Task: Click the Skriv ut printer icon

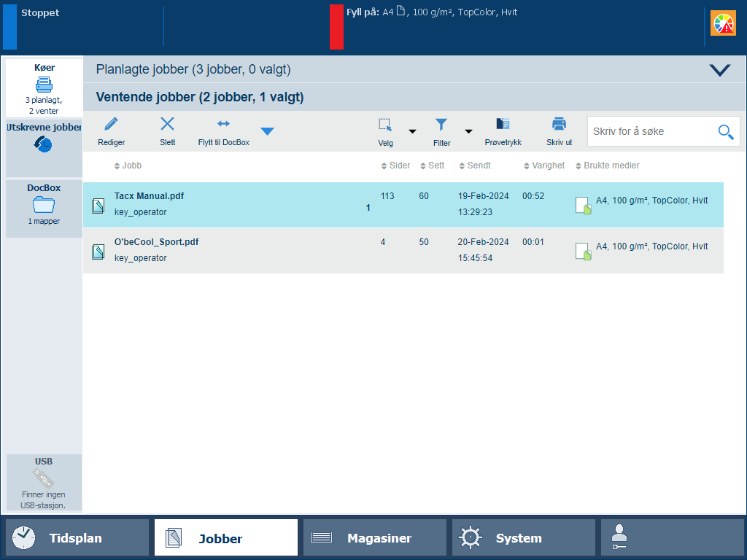Action: [560, 124]
